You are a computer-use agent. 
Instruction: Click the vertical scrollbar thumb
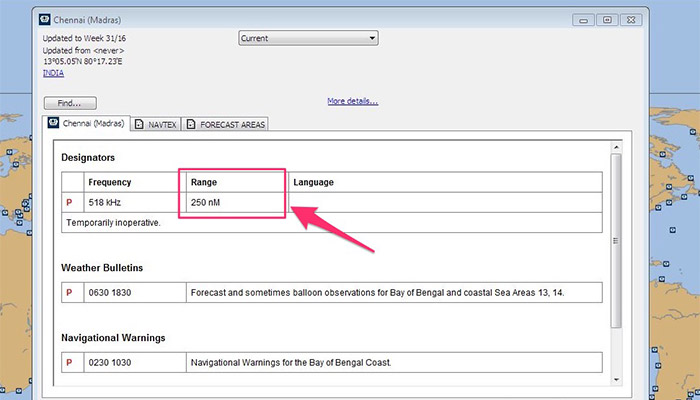click(x=615, y=240)
